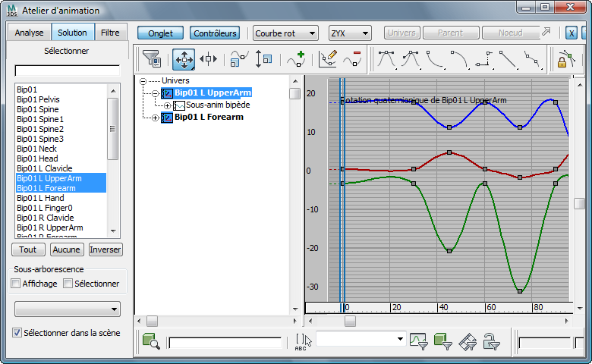Select Bip01 L Hand in the list
This screenshot has width=592, height=364.
(40, 198)
